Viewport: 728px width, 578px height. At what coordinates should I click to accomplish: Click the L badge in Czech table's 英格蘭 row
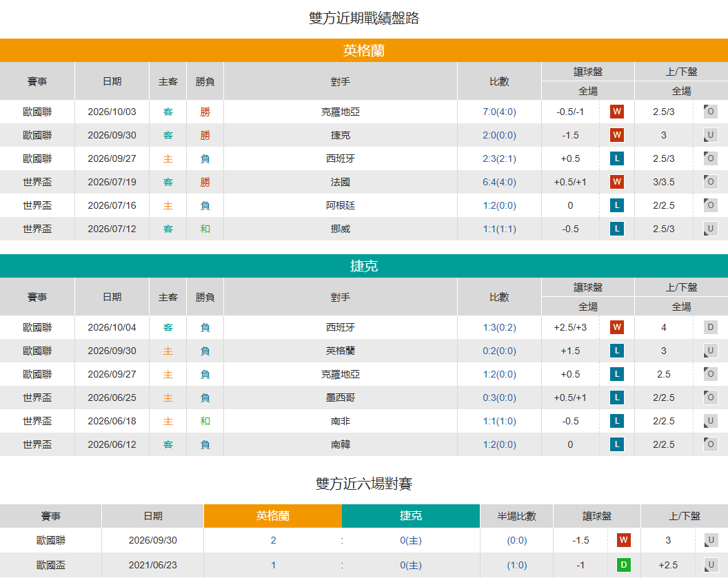[x=616, y=351]
